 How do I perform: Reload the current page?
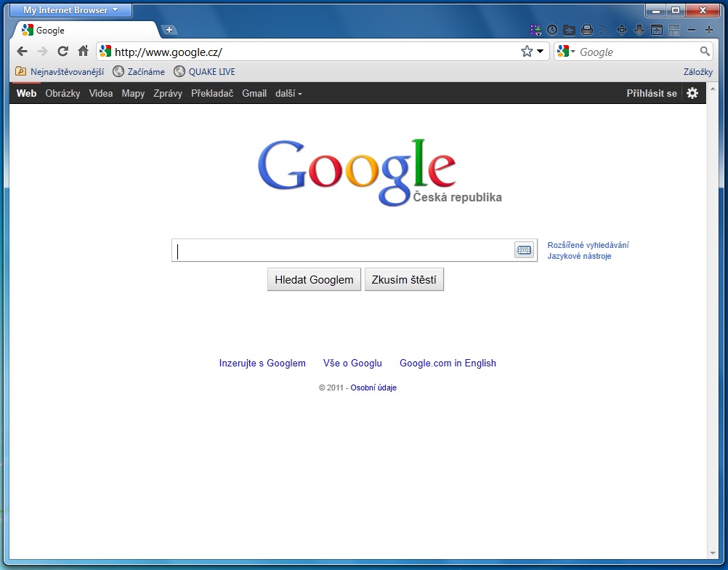[x=62, y=51]
